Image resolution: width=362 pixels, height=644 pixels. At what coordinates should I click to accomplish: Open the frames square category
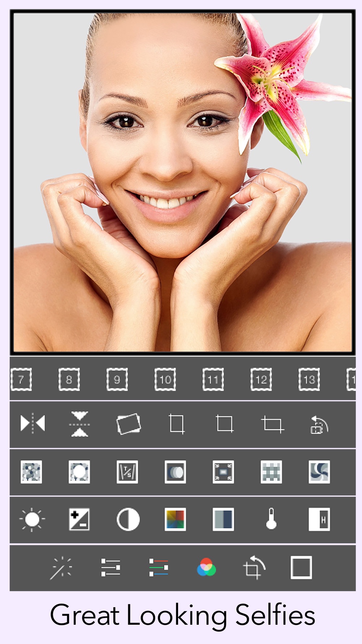pos(301,568)
